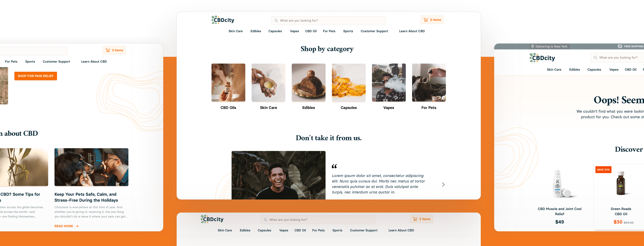Viewport: 644px width, 246px height.
Task: Open the cart icon showing 3 items in center header
Action: click(425, 20)
